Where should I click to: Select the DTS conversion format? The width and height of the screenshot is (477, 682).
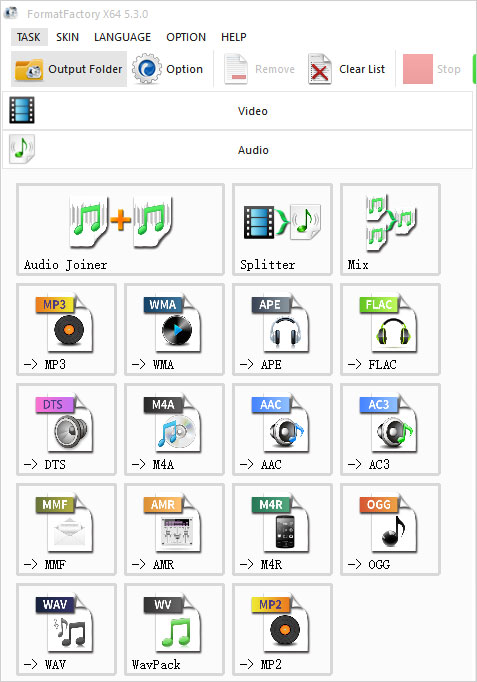[67, 429]
